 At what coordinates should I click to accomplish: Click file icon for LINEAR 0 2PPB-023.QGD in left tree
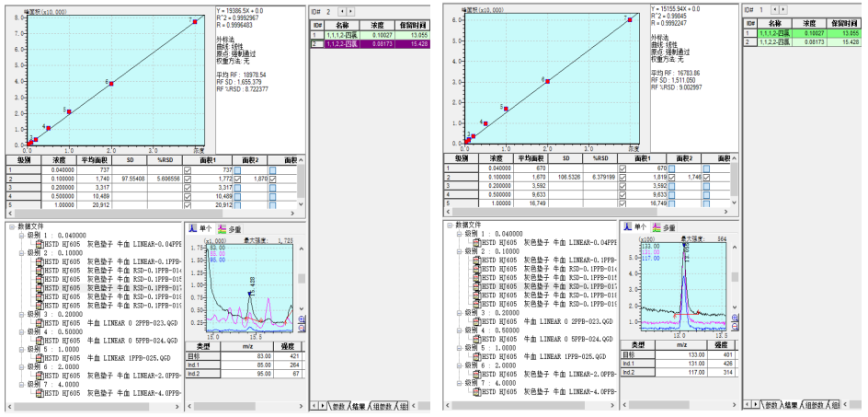pos(40,323)
